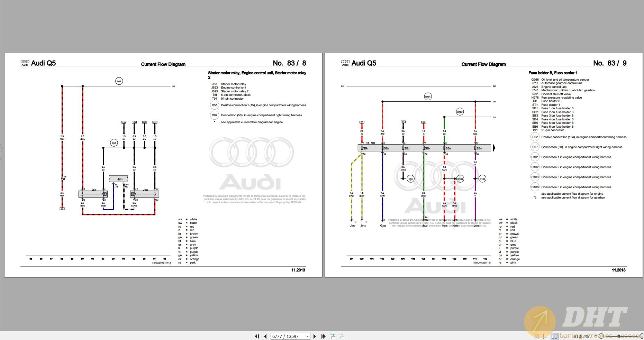Click the 'SB1 Fuse 1 on fuse holder B' row

[553, 108]
